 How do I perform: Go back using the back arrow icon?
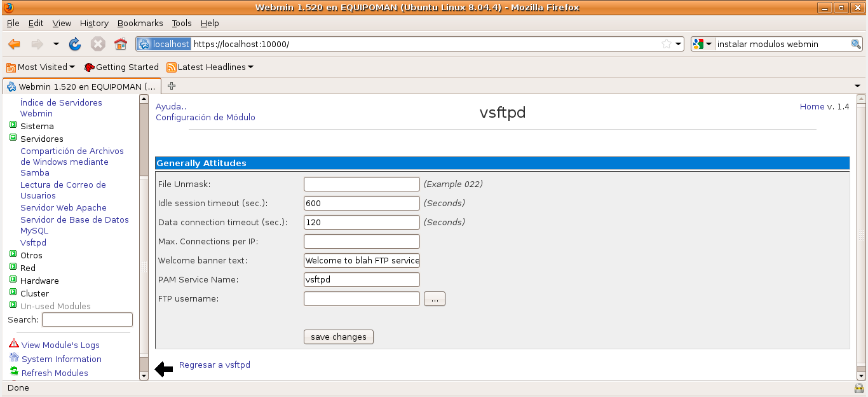[x=13, y=44]
